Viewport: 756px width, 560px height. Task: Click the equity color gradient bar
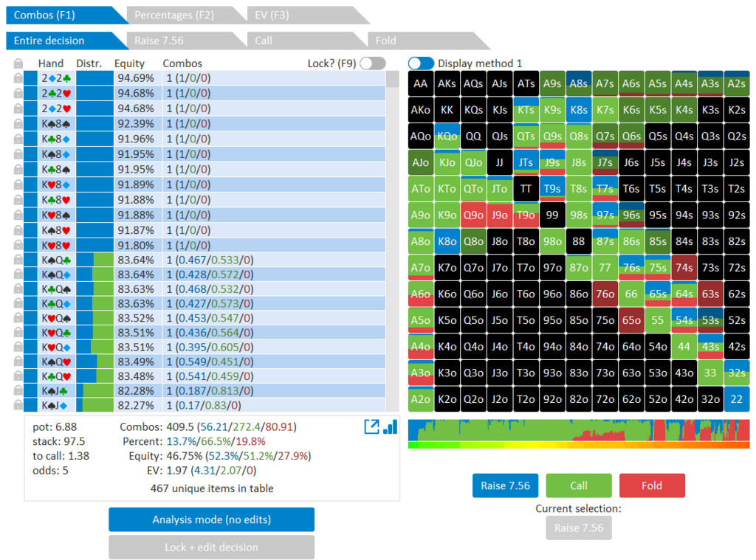point(579,446)
